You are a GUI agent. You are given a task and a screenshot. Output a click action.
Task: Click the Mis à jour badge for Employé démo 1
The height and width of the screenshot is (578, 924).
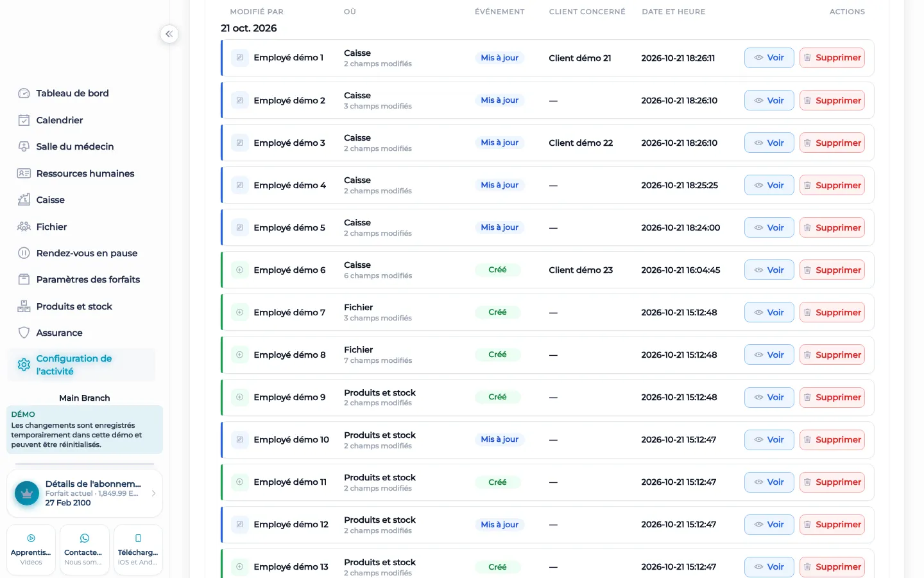(x=500, y=58)
